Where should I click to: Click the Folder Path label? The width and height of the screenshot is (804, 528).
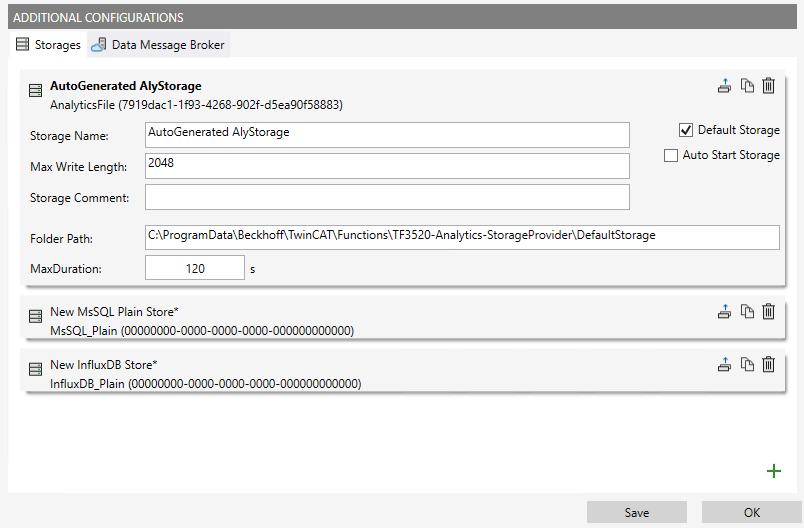62,239
